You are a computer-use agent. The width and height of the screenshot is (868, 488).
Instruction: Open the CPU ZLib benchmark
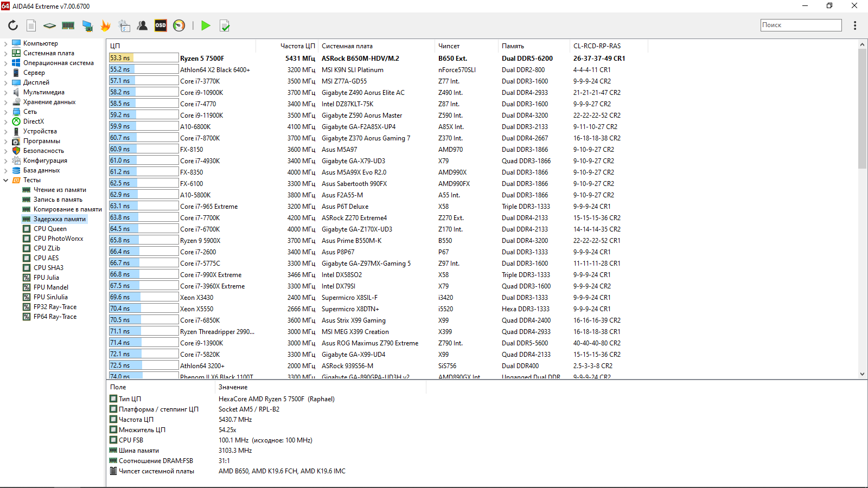click(47, 248)
